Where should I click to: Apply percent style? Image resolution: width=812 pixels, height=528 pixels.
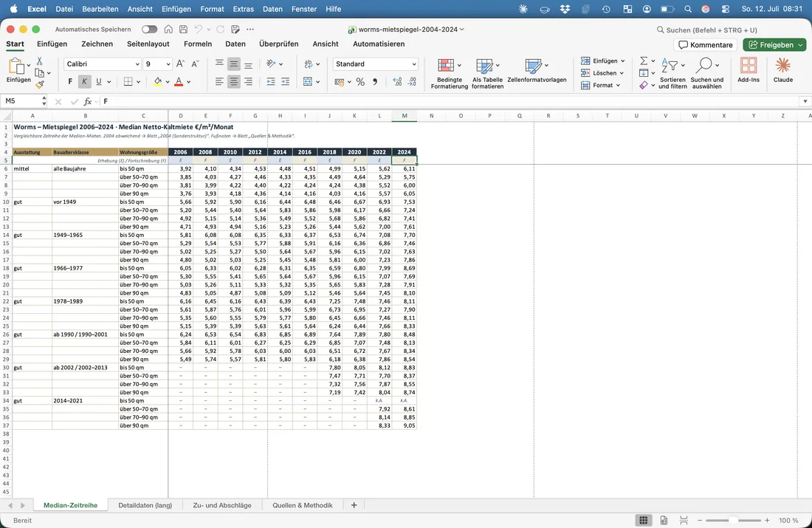(360, 82)
